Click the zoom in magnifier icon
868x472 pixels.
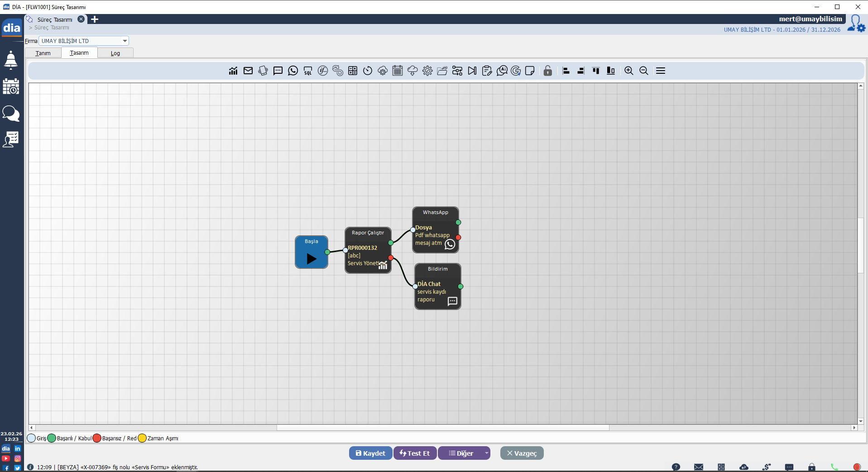coord(629,71)
